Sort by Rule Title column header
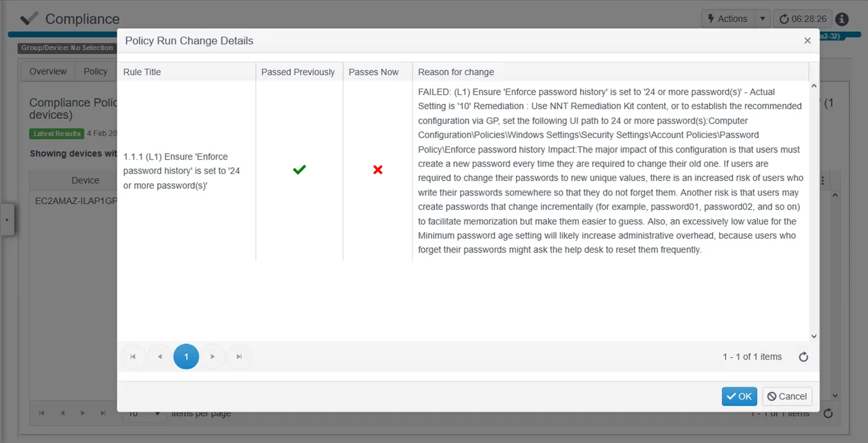The width and height of the screenshot is (868, 443). [186, 72]
